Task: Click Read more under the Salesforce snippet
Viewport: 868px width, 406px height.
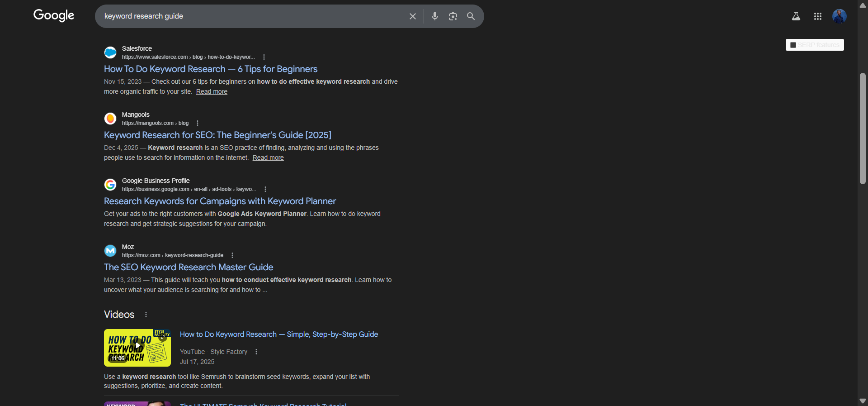Action: pos(212,91)
